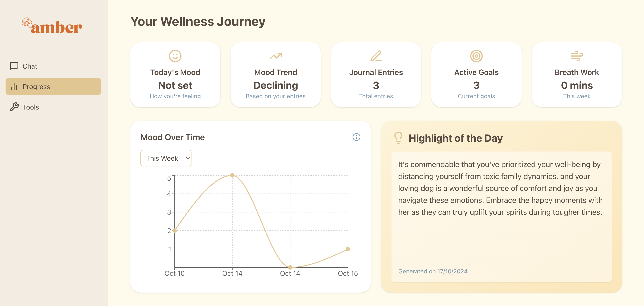Open the Chat section
644x306 pixels.
pyautogui.click(x=30, y=66)
